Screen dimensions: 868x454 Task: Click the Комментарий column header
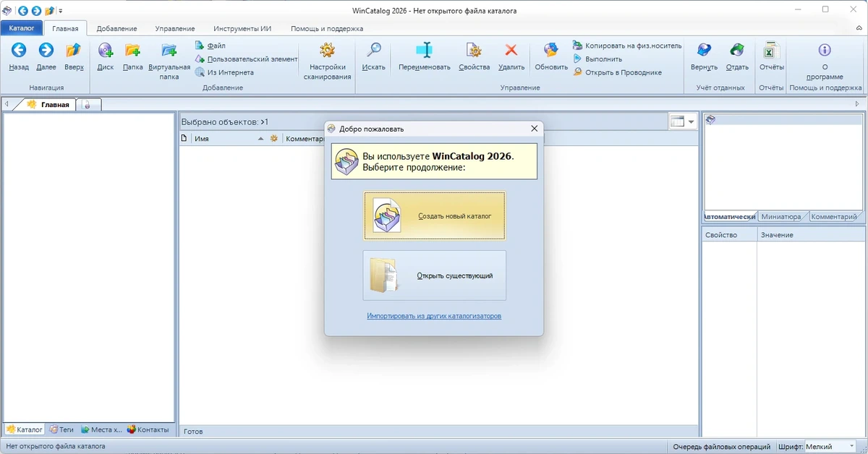coord(304,138)
